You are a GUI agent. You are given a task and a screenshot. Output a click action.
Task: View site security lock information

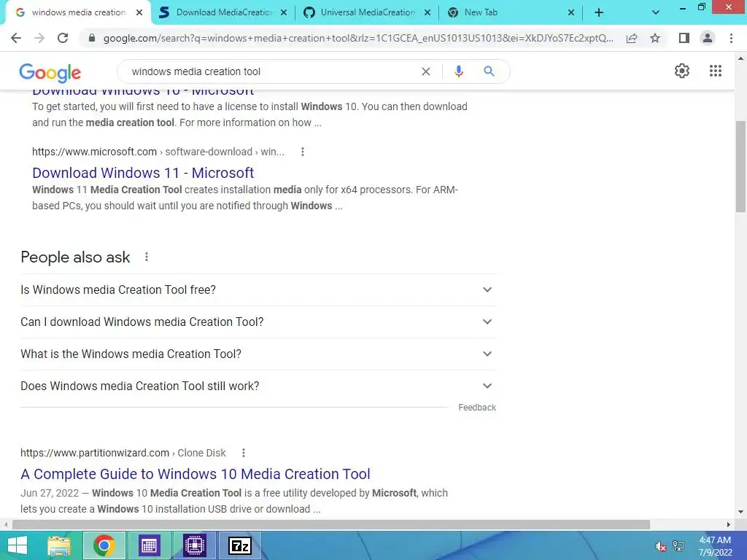[92, 38]
